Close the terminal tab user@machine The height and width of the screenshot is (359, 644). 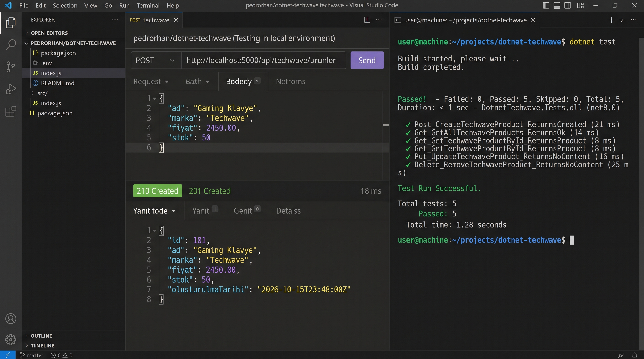pos(533,20)
